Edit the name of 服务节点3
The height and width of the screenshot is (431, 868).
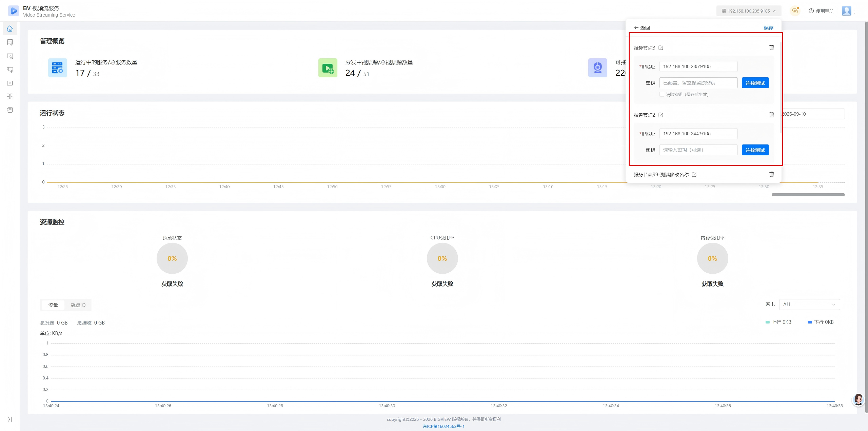[661, 48]
